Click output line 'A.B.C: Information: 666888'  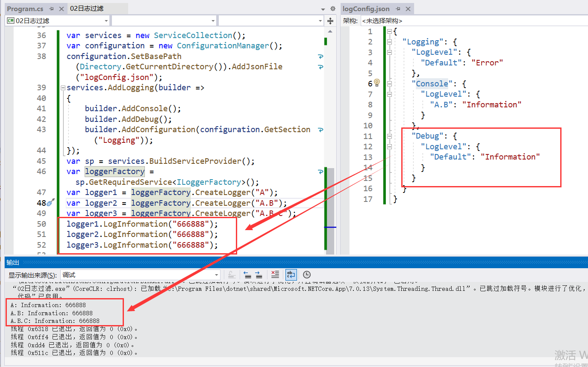coord(55,321)
